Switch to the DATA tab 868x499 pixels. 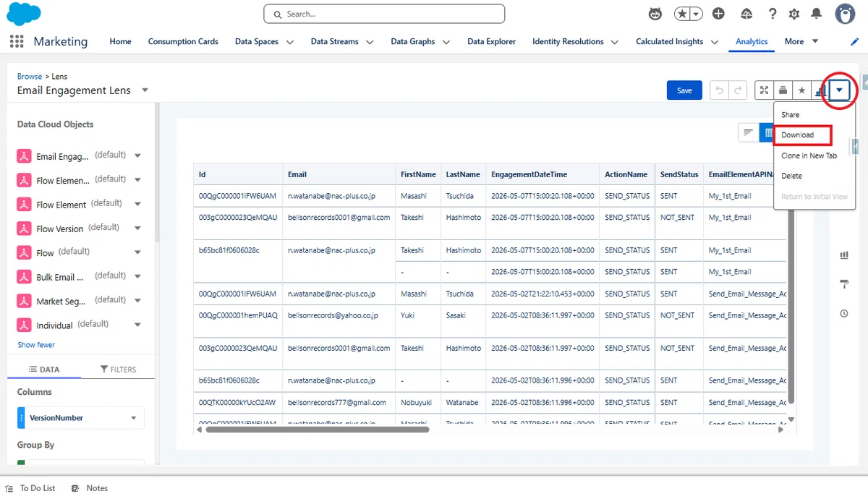tap(44, 370)
